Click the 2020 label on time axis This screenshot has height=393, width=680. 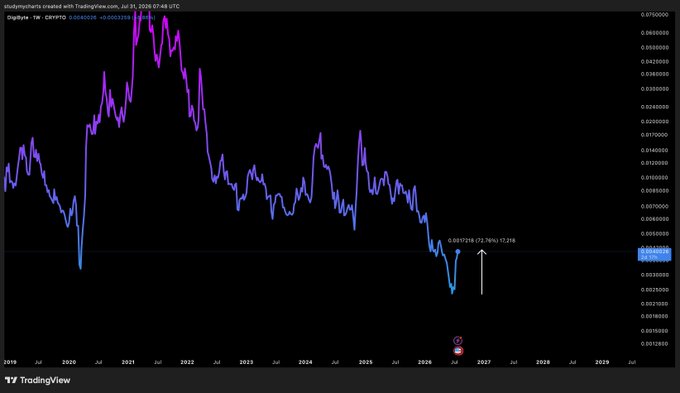pyautogui.click(x=69, y=362)
